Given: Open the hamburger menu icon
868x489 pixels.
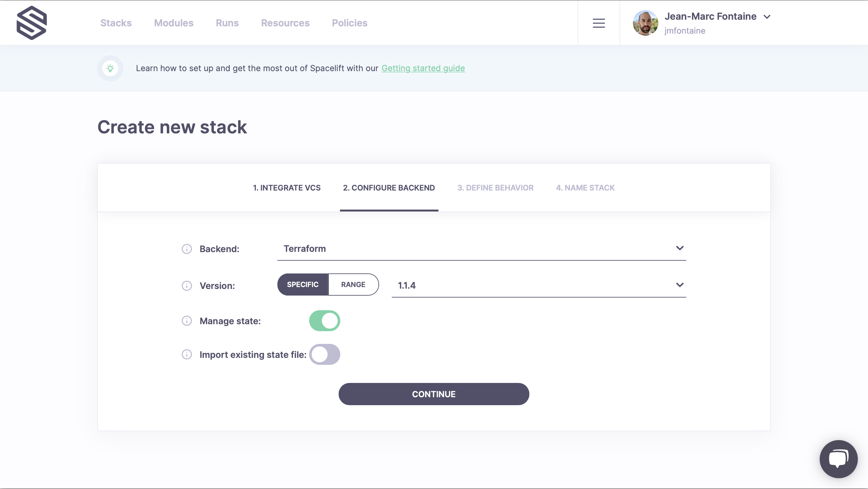Looking at the screenshot, I should pyautogui.click(x=599, y=23).
